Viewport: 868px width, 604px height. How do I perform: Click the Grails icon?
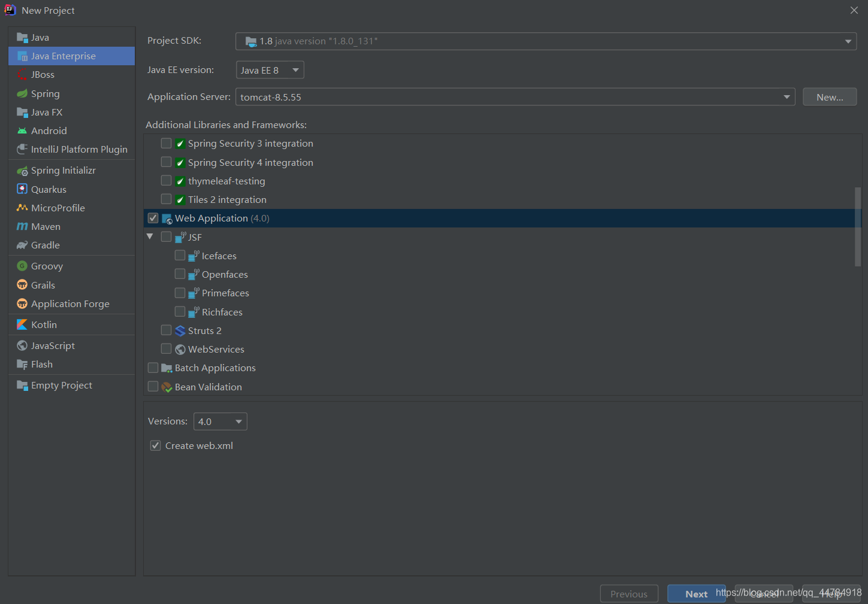pos(22,285)
